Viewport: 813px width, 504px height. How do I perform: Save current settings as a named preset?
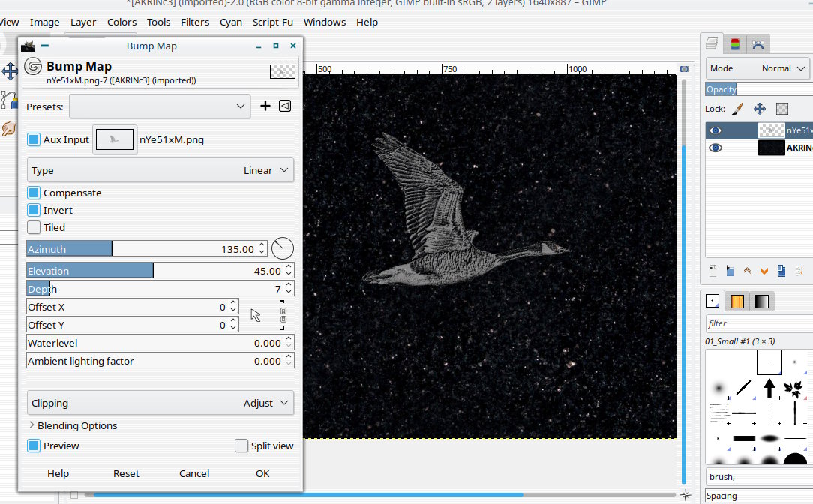[x=265, y=106]
